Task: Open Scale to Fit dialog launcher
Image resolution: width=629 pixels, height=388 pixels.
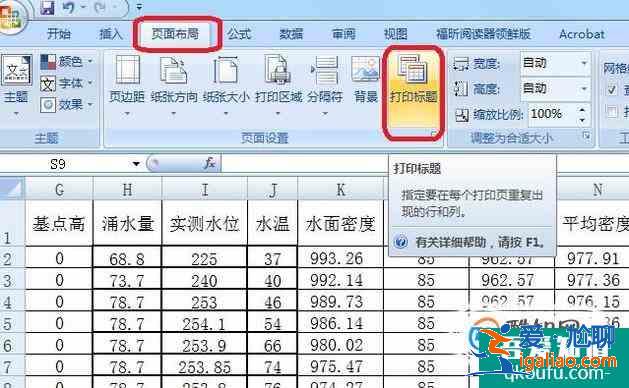Action: coord(587,136)
